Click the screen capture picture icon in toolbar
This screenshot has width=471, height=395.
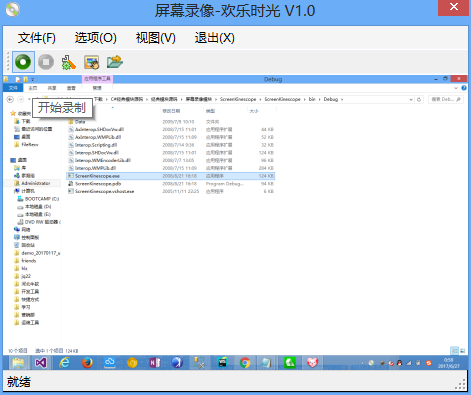pyautogui.click(x=92, y=62)
